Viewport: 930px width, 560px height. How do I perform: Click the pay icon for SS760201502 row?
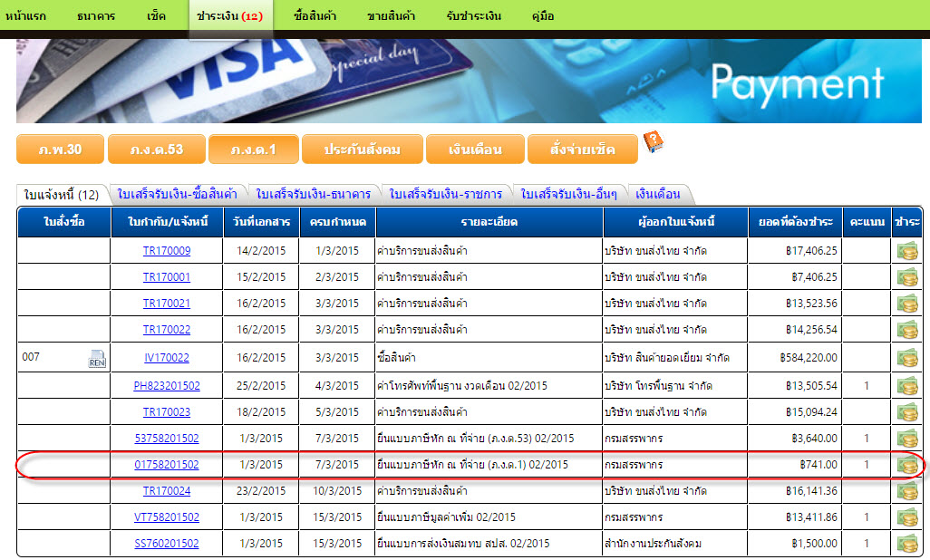pyautogui.click(x=907, y=544)
